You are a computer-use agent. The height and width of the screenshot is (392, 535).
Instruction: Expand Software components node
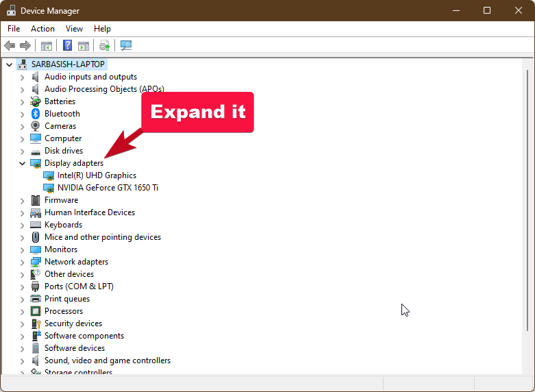pos(22,336)
